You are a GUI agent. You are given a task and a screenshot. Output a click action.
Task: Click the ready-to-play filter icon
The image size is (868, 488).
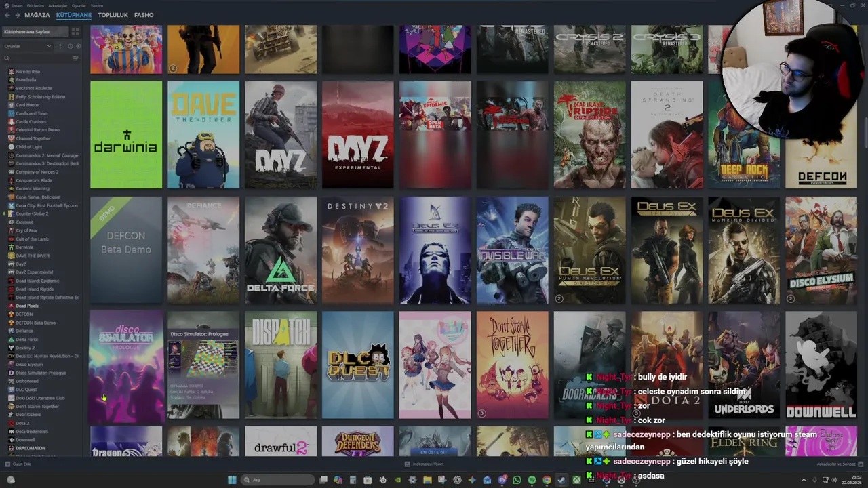click(78, 46)
